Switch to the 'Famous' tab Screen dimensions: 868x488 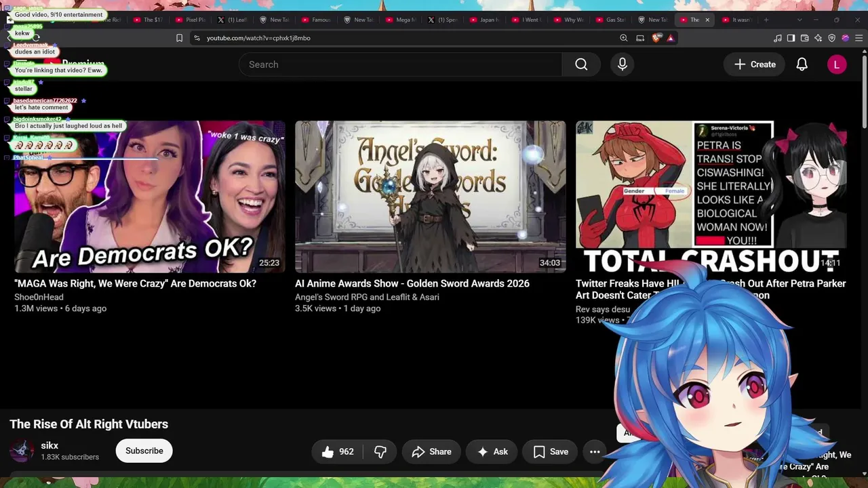316,20
